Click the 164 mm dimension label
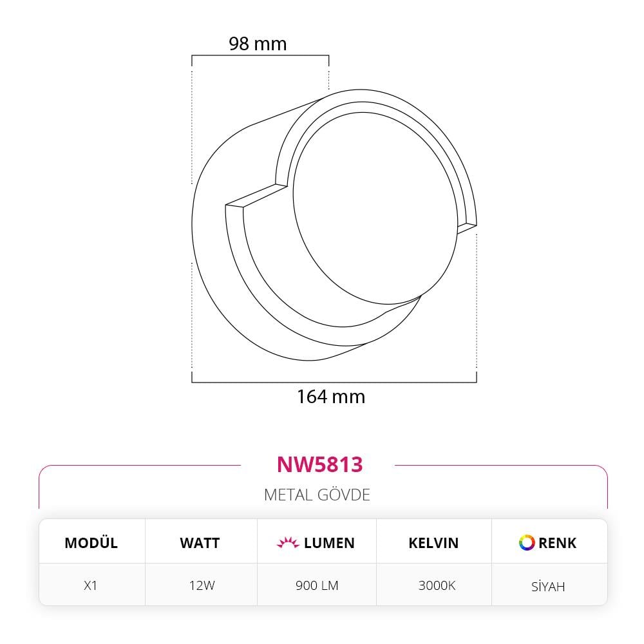644x644 pixels. [330, 397]
